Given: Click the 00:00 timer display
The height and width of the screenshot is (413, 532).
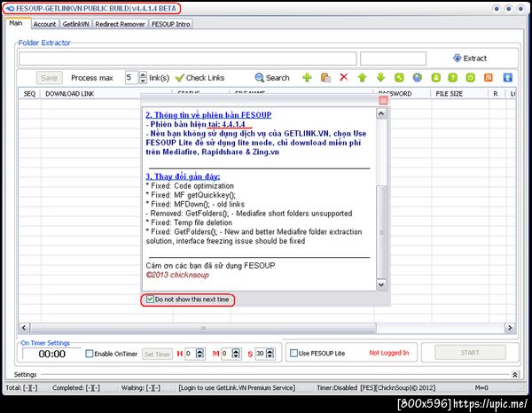Looking at the screenshot, I should 52,354.
